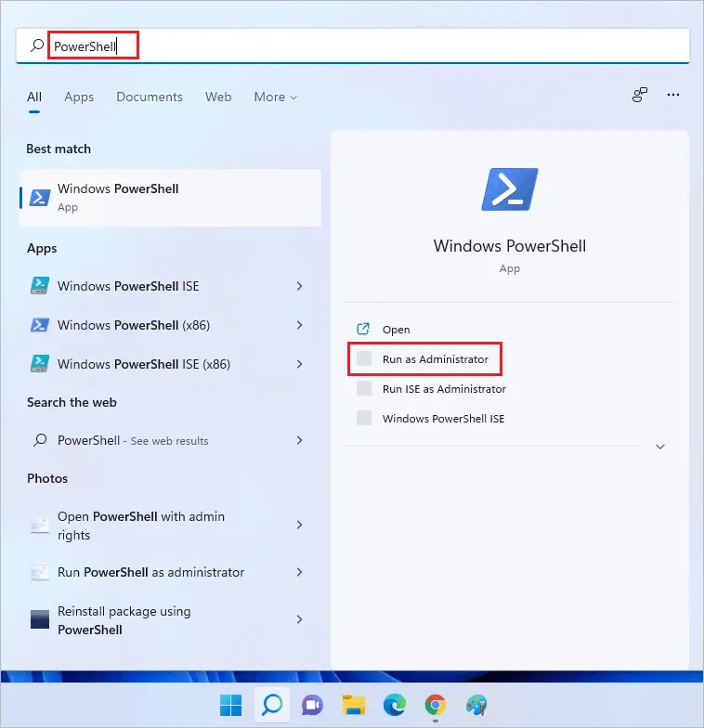Viewport: 704px width, 728px height.
Task: Expand more actions chevron in preview pane
Action: coord(659,447)
